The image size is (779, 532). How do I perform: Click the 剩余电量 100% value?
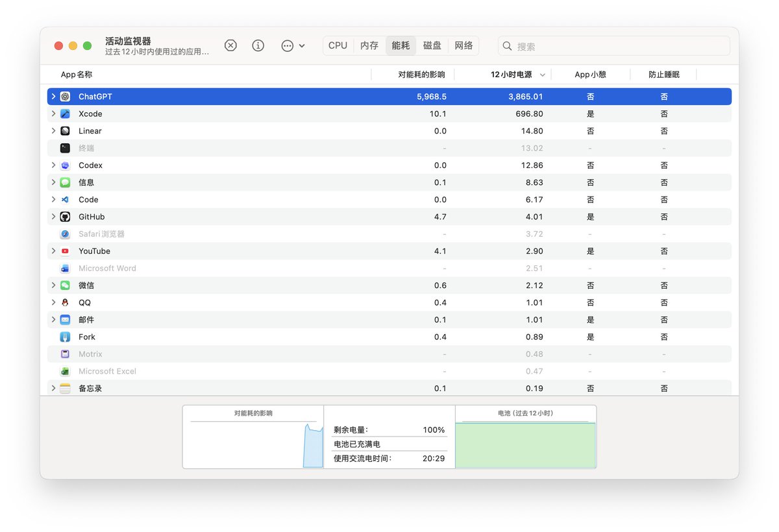[x=433, y=430]
